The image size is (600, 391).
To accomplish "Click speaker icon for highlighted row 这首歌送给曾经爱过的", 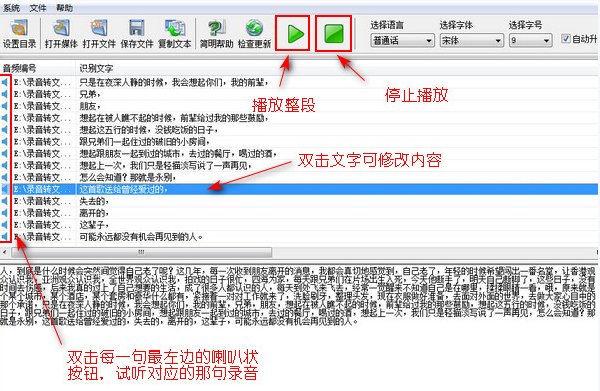I will [5, 189].
